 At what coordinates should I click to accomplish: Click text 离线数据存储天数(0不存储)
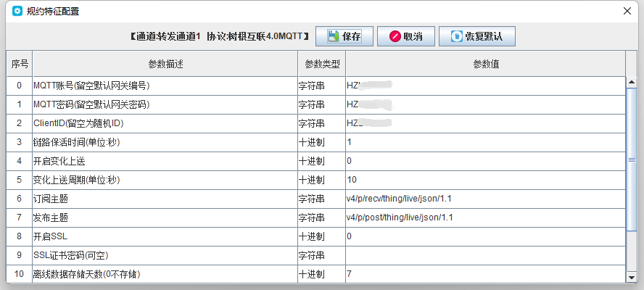(86, 274)
